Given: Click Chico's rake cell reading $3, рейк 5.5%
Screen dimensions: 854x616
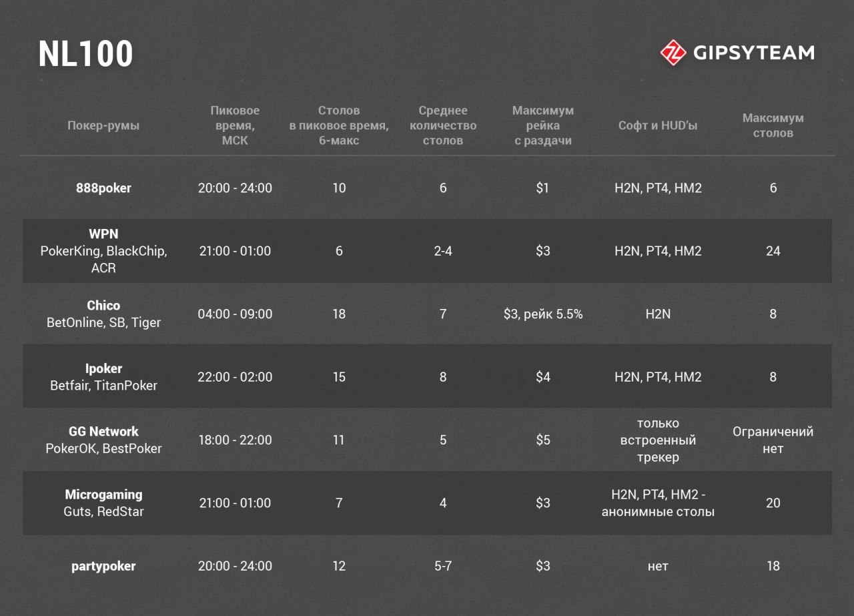Looking at the screenshot, I should (543, 314).
